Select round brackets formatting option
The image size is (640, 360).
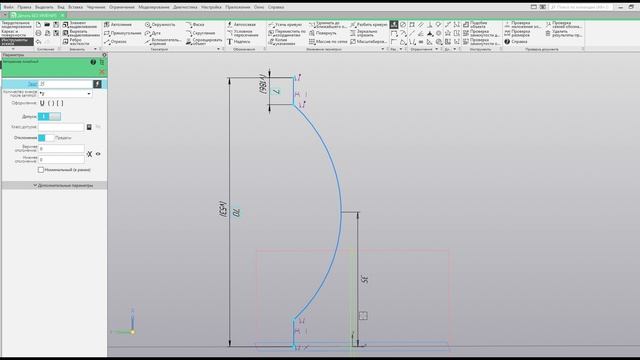tap(51, 103)
